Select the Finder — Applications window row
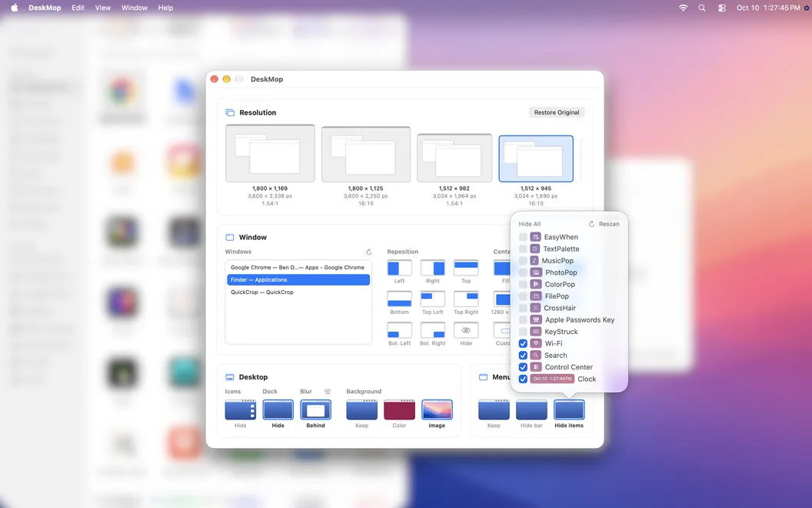The image size is (812, 508). click(x=298, y=280)
